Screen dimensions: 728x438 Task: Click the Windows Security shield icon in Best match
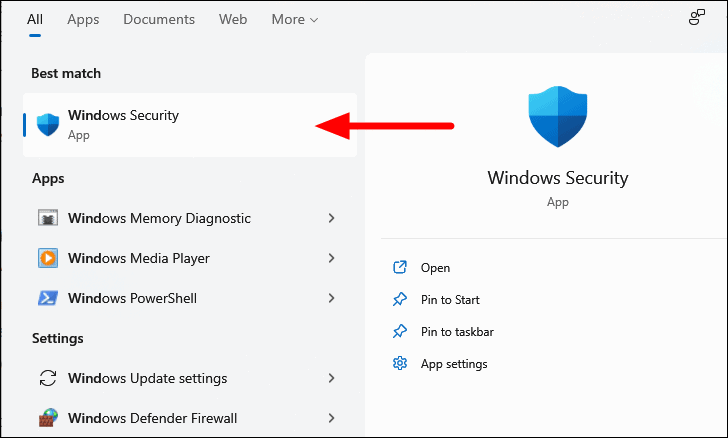[48, 125]
